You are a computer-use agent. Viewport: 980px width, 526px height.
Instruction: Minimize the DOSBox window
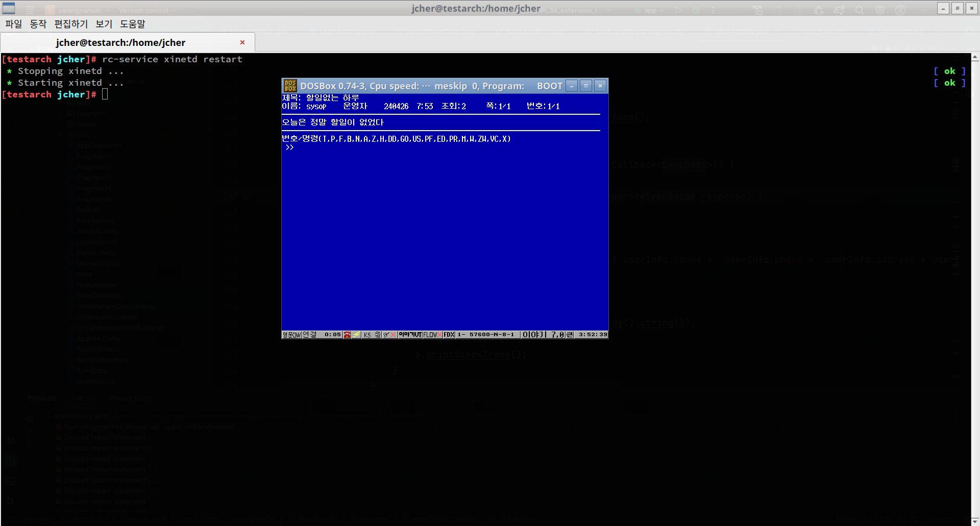[x=572, y=86]
